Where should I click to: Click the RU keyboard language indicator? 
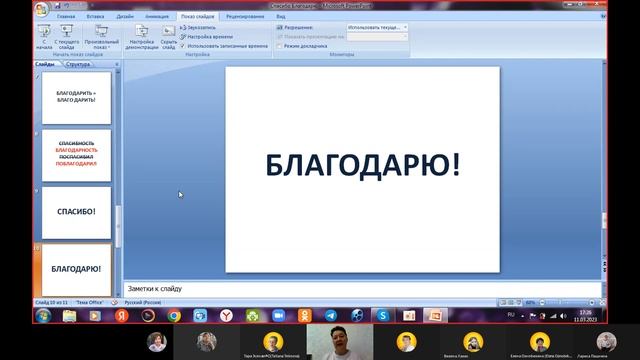click(x=511, y=315)
